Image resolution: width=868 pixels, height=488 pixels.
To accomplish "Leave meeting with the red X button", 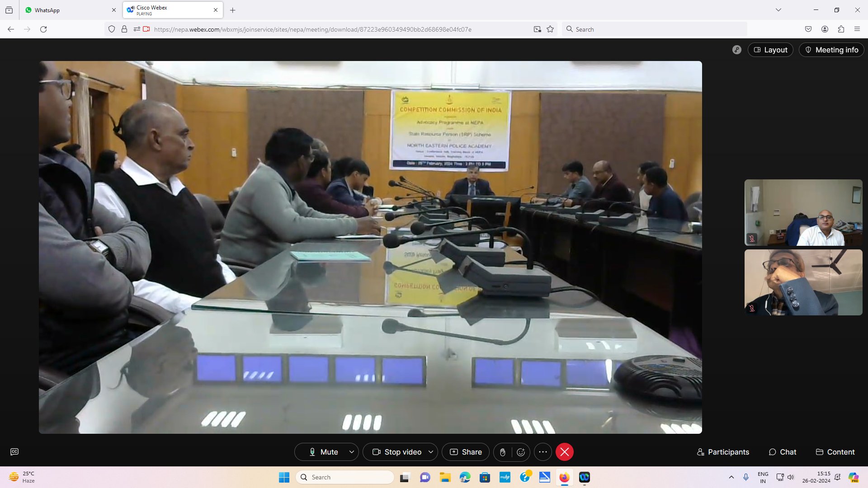I will (565, 452).
